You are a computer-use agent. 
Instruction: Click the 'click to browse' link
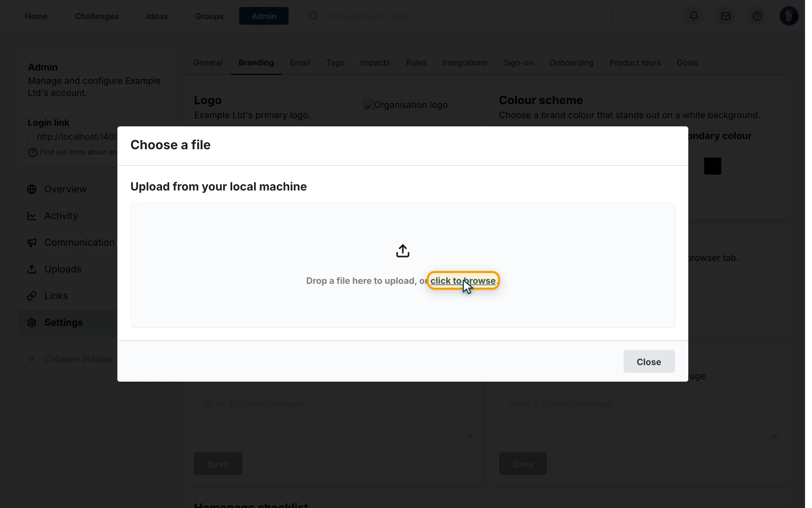pos(463,281)
